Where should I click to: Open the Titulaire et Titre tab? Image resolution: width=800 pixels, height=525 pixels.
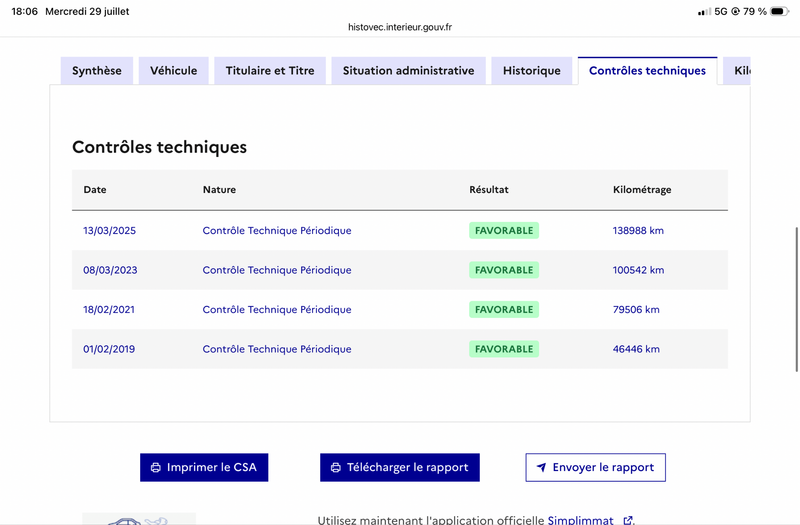point(270,70)
